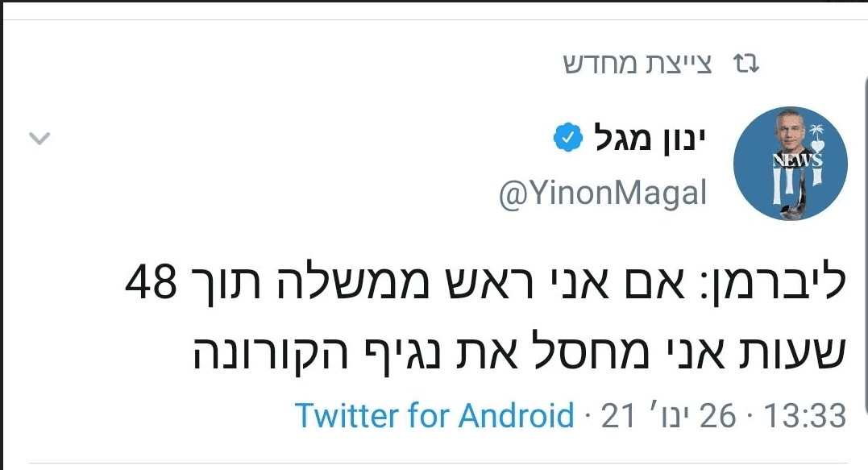Click the 13:33 timestamp
Viewport: 868px width, 470px height.
pyautogui.click(x=804, y=416)
